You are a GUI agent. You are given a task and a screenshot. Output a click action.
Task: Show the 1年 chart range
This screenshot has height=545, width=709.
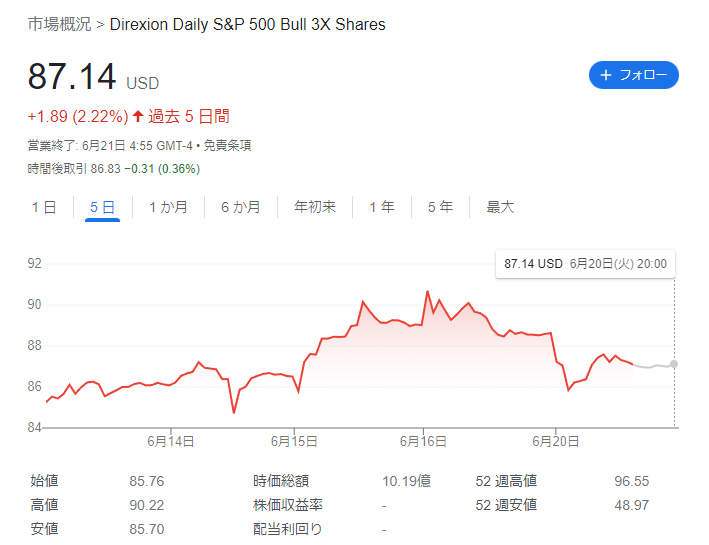[x=382, y=207]
